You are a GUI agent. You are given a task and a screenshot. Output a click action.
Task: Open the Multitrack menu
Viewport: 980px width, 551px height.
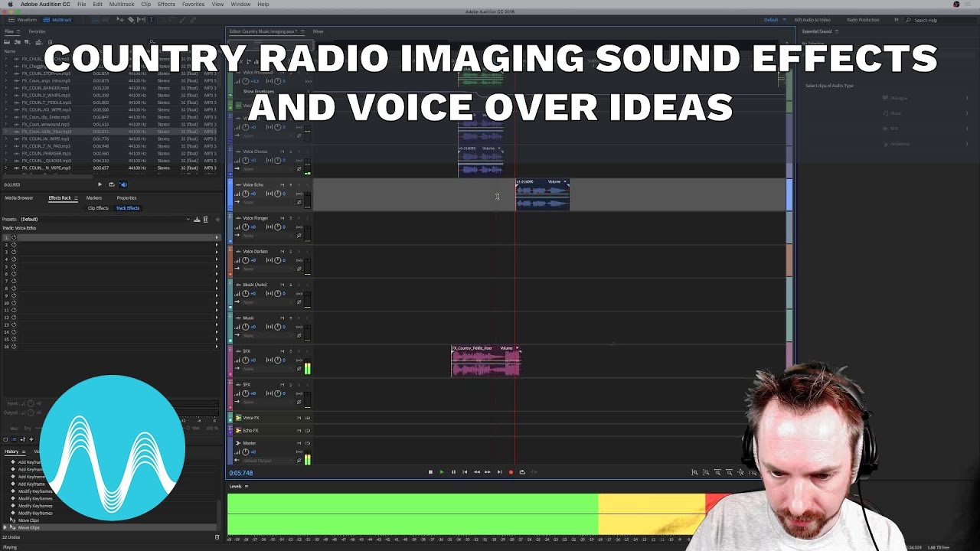pyautogui.click(x=122, y=5)
